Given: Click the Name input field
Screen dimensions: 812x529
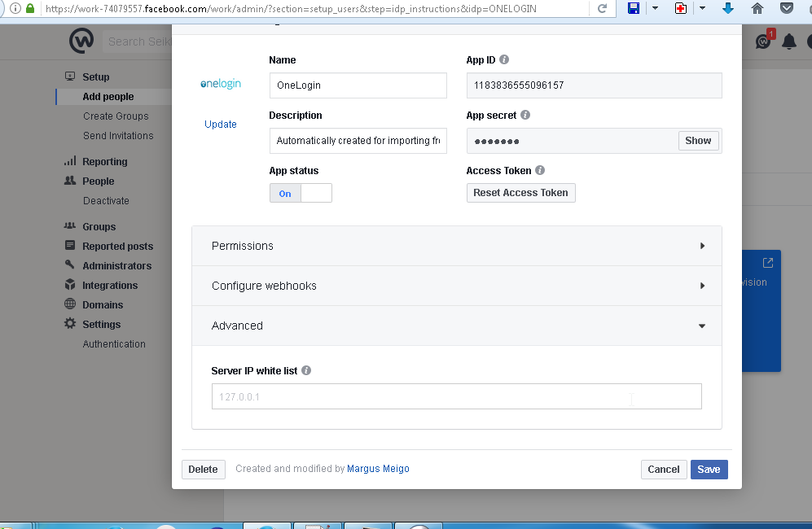Looking at the screenshot, I should (x=358, y=85).
